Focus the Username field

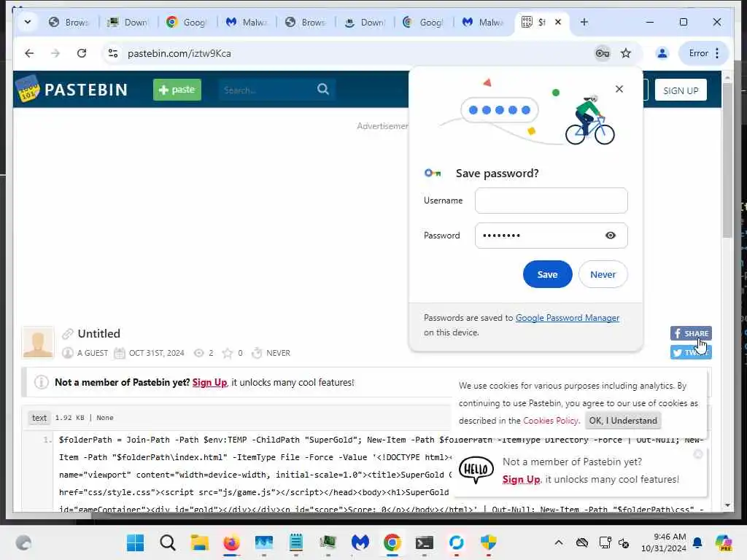tap(551, 201)
